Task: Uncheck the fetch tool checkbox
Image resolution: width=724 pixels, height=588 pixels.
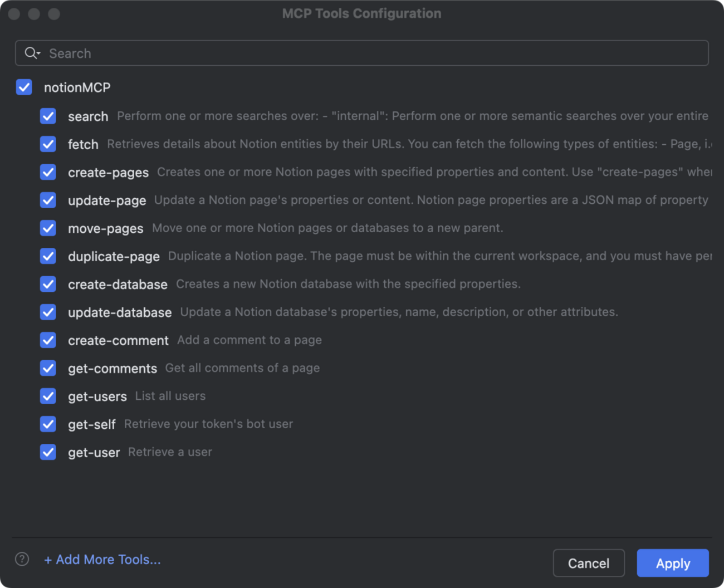Action: click(x=48, y=144)
